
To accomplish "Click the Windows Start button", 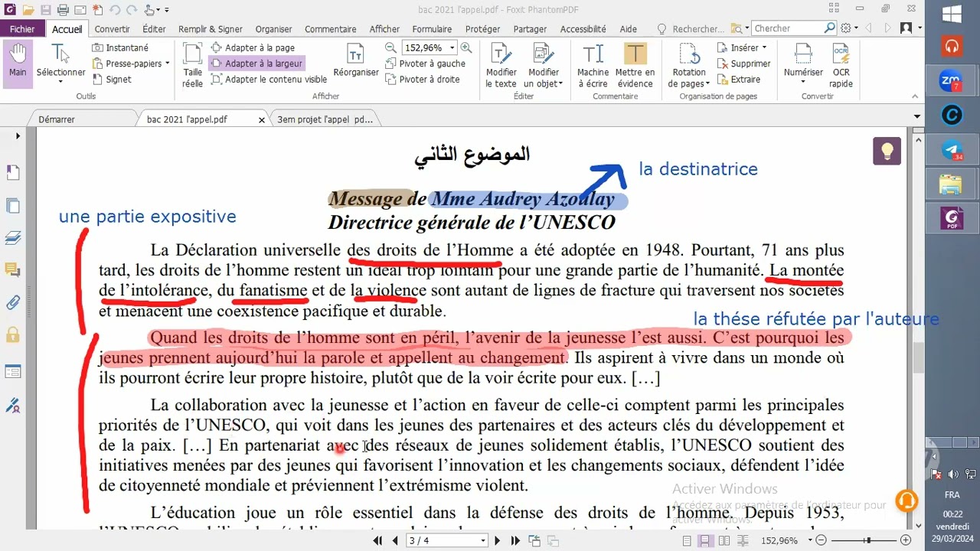I will point(952,14).
